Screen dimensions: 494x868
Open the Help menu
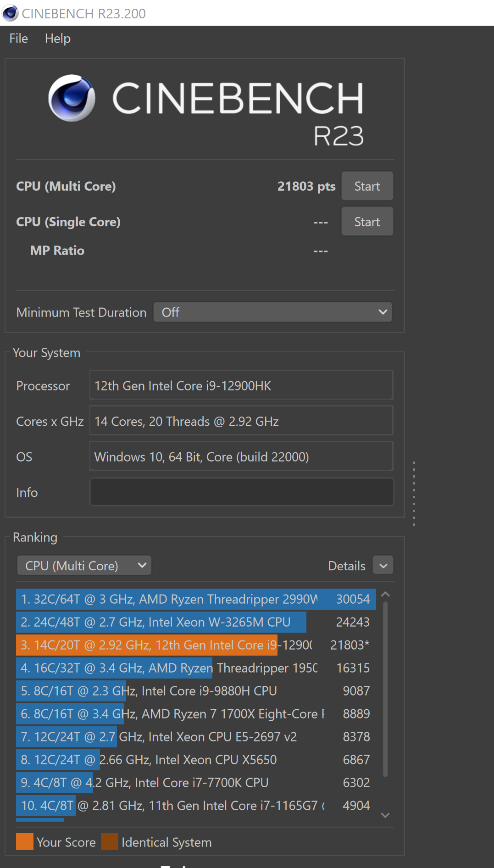[x=57, y=39]
